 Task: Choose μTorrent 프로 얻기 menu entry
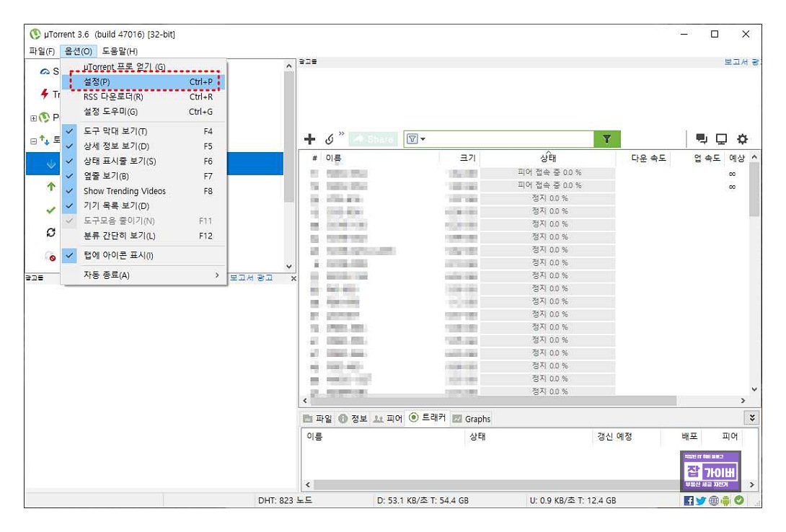point(143,67)
